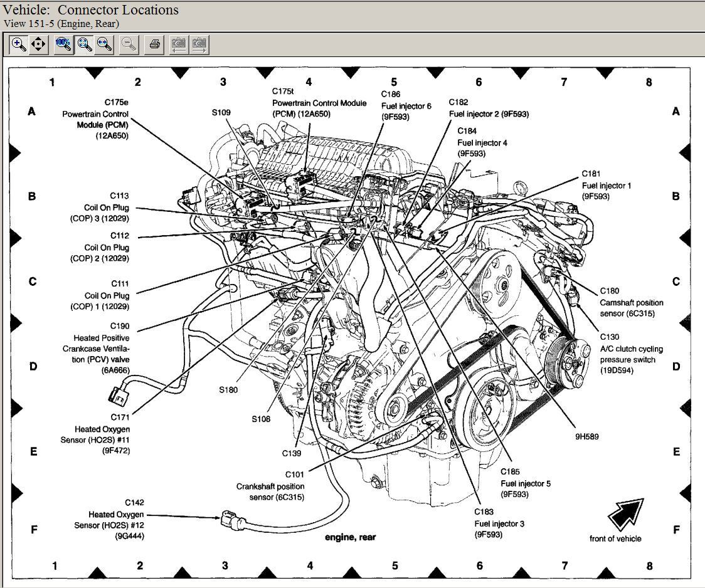Click the C101 Crankshaft position sensor label
705x588 pixels.
(x=272, y=486)
